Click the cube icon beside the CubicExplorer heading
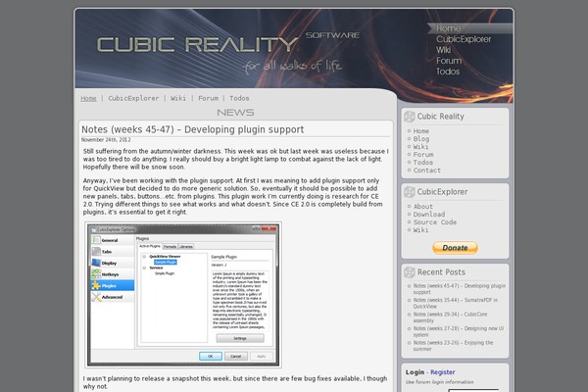Image resolution: width=588 pixels, height=392 pixels. click(409, 192)
